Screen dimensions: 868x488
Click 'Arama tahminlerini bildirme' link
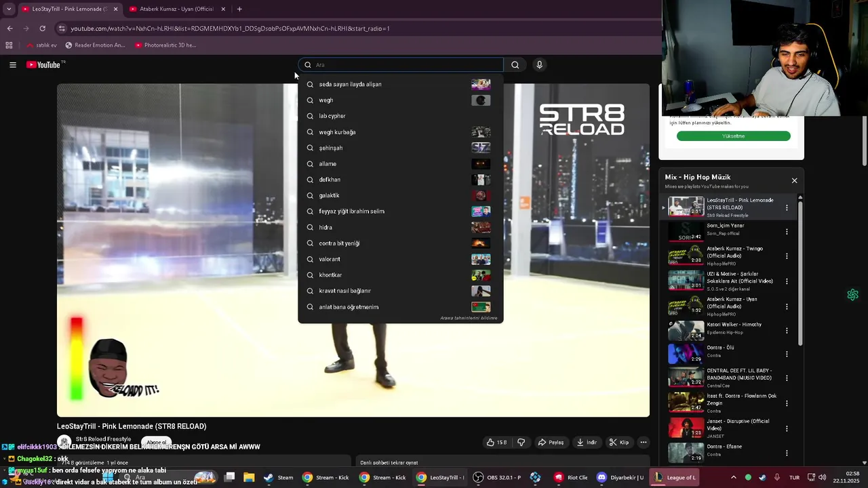click(469, 318)
